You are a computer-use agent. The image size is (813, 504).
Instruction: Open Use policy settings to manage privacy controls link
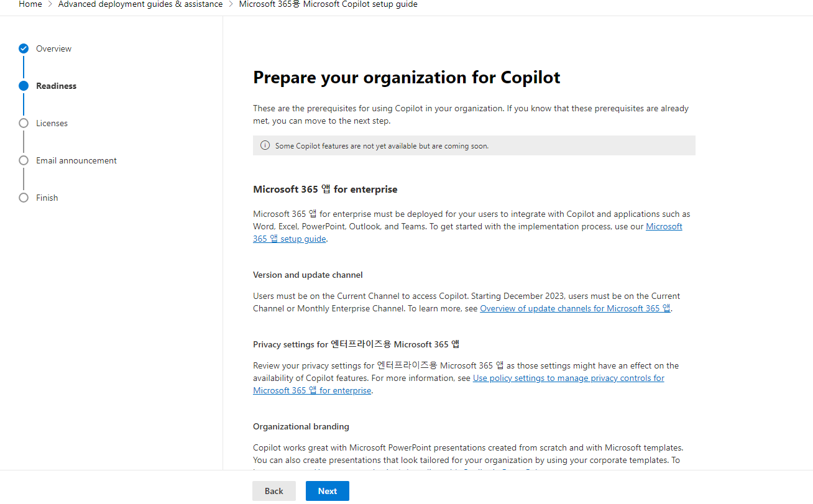pyautogui.click(x=459, y=384)
